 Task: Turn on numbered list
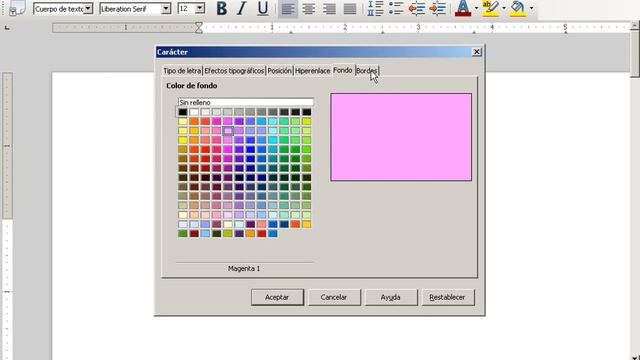click(x=375, y=8)
